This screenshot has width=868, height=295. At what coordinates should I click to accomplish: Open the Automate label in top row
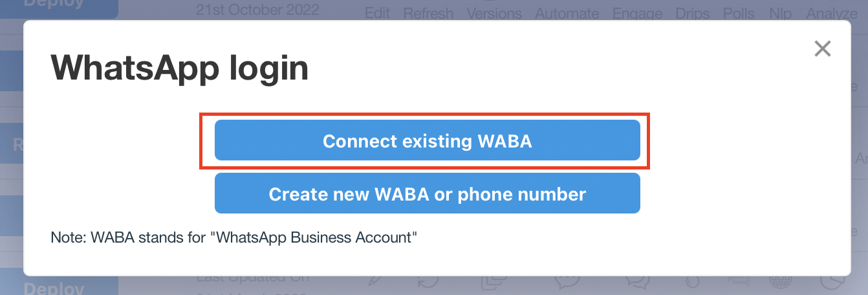[567, 13]
